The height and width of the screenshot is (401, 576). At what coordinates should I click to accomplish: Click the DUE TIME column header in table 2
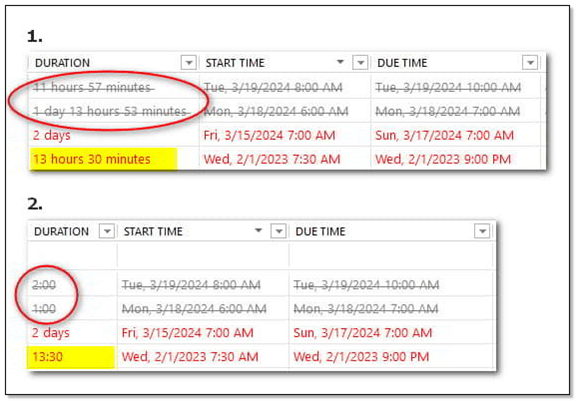pos(320,232)
